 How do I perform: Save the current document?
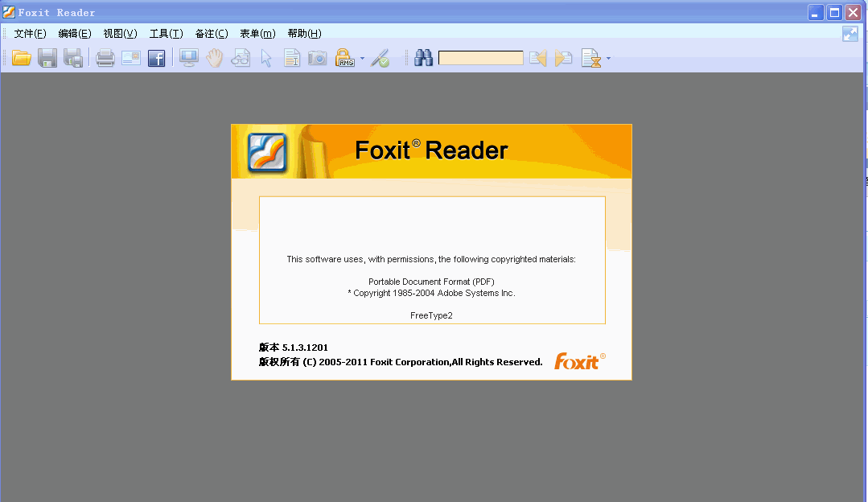(x=47, y=57)
